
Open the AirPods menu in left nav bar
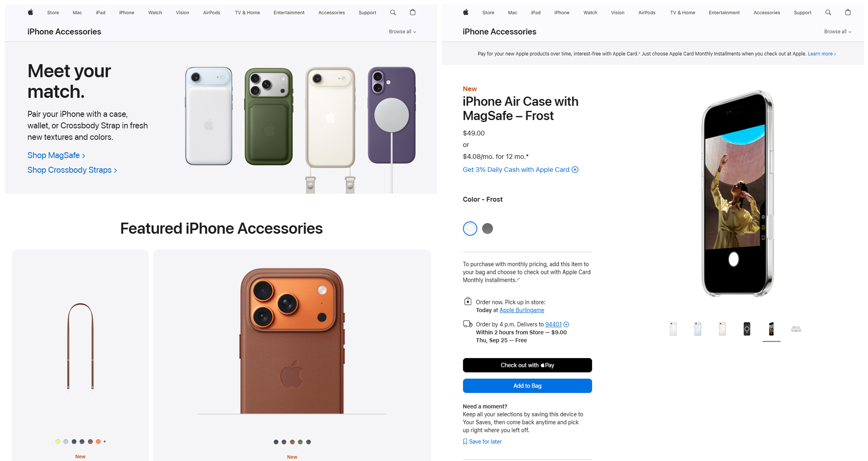click(211, 13)
